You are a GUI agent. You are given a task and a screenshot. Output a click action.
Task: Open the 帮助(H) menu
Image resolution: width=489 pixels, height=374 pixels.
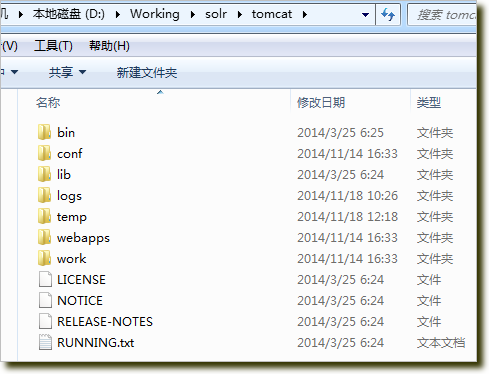[x=109, y=46]
